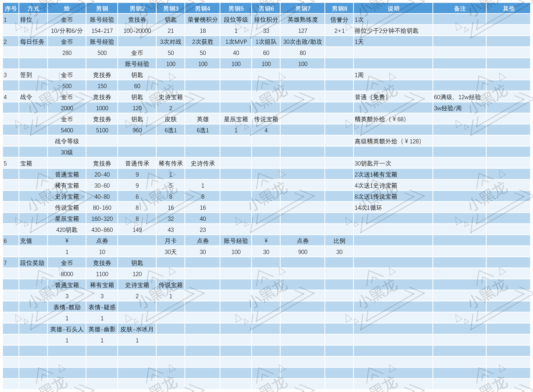Click the 段位奖励 row label
533x392 pixels.
click(x=32, y=263)
